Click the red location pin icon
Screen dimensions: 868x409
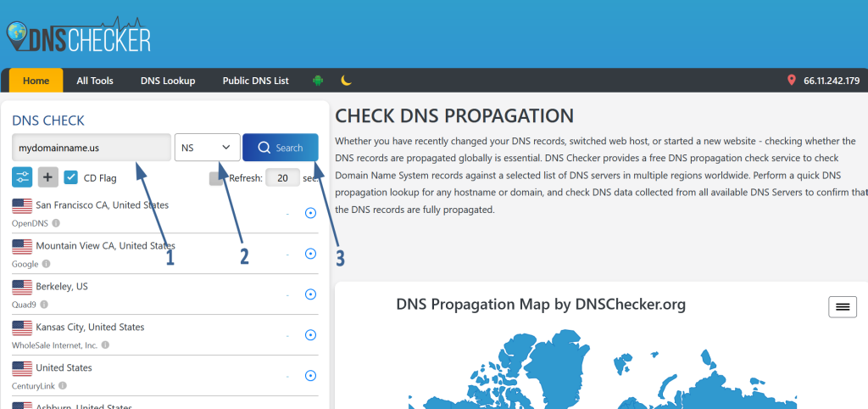point(791,81)
